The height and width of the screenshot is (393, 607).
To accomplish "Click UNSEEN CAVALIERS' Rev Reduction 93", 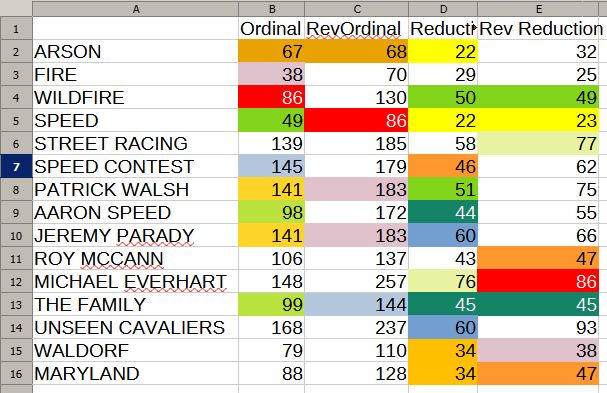I will pos(538,328).
